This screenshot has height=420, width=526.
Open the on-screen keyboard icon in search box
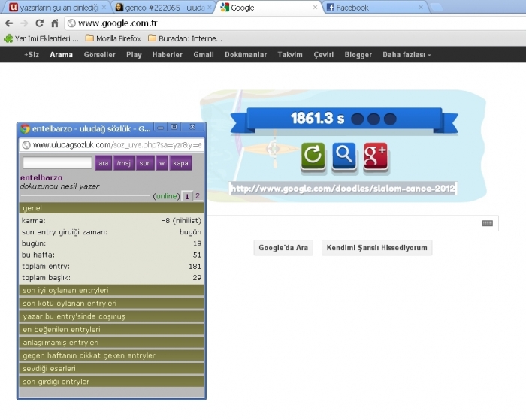488,223
